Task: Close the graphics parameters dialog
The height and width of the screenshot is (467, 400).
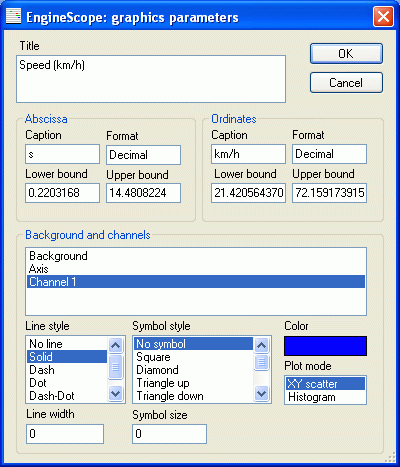Action: coord(383,16)
